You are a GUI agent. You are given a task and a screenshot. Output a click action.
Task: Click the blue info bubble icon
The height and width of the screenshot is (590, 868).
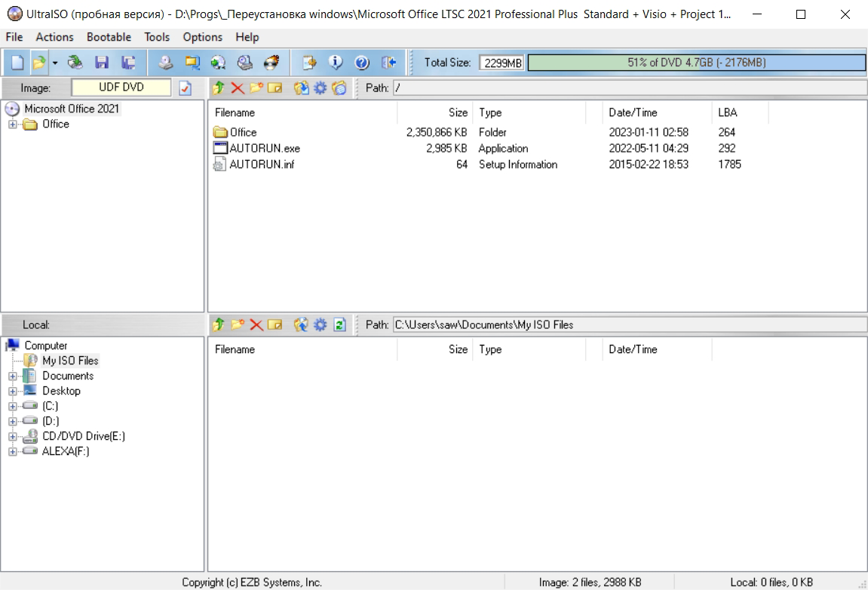(x=336, y=63)
